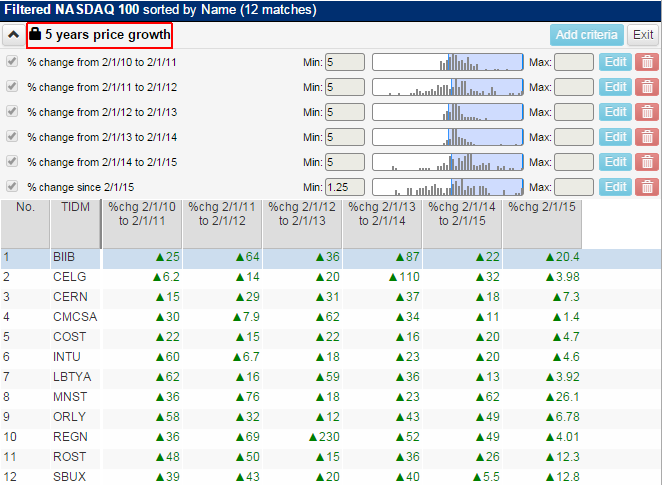
Task: Focus Max field for 2/1/14 to 2/1/15
Action: tap(574, 162)
